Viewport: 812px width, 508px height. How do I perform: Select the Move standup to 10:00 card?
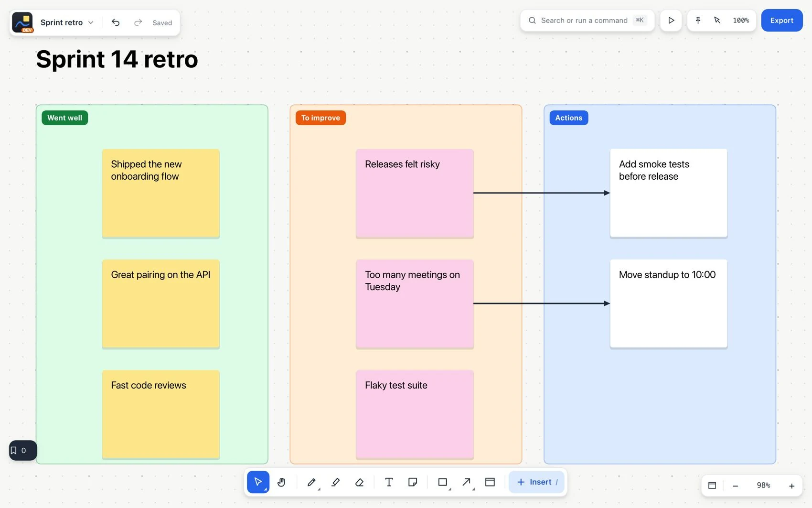(x=669, y=304)
